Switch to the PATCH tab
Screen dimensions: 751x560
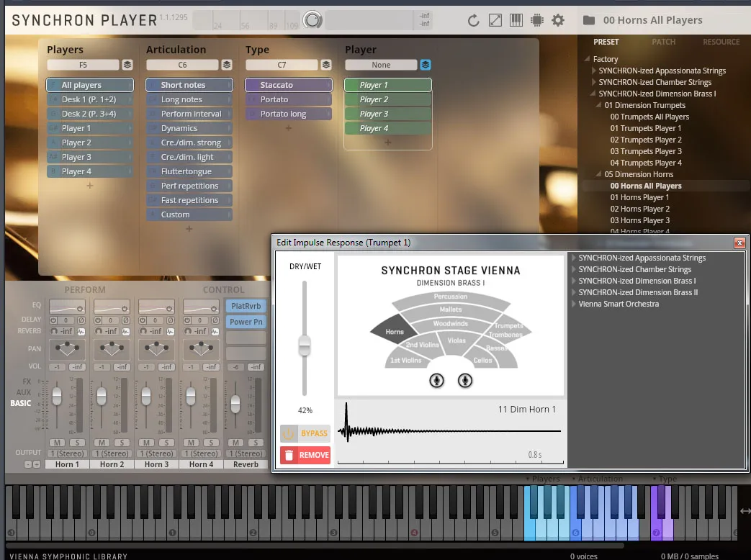coord(663,42)
